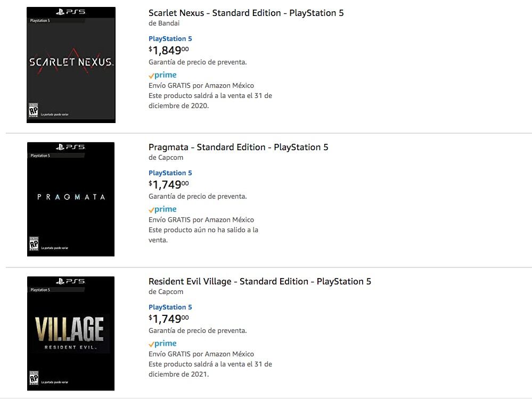Click the Prime badge for Resident Evil Village
The height and width of the screenshot is (399, 532).
[x=162, y=343]
